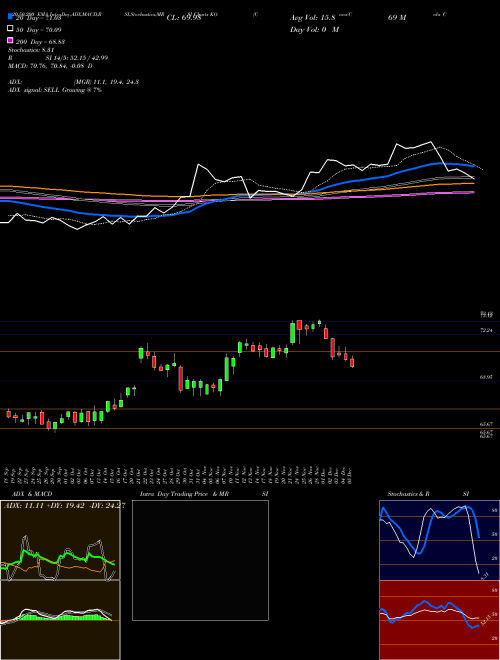
Task: Click the empty Intra Day Trading Price panel
Action: click(200, 560)
